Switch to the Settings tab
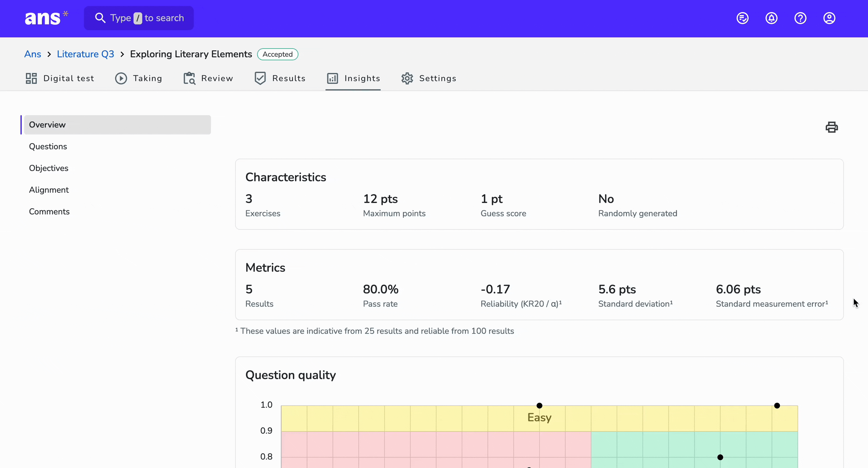868x468 pixels. point(428,78)
